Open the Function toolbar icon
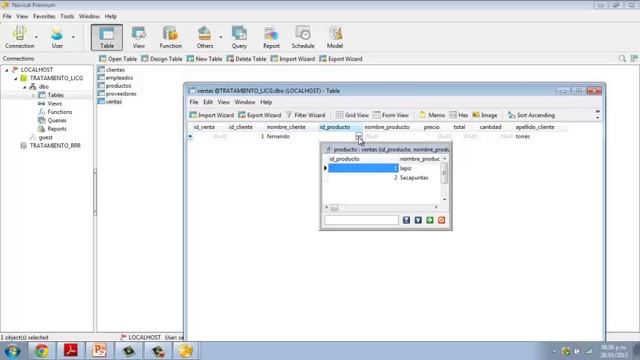The width and height of the screenshot is (640, 360). click(x=171, y=37)
